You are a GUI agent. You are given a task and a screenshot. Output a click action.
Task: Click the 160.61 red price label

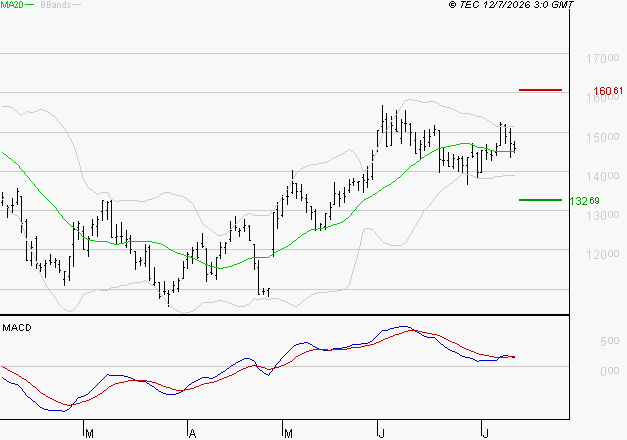coord(608,91)
